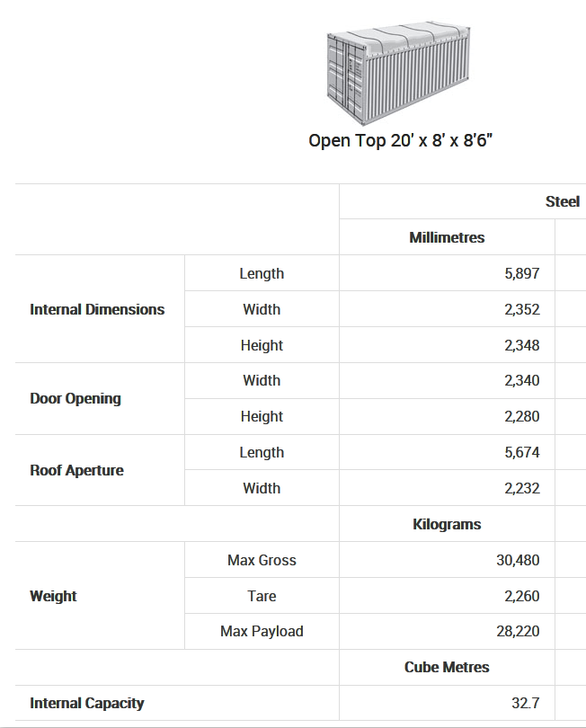Click the Door Opening row label
Screen dimensions: 586x728
pyautogui.click(x=75, y=398)
